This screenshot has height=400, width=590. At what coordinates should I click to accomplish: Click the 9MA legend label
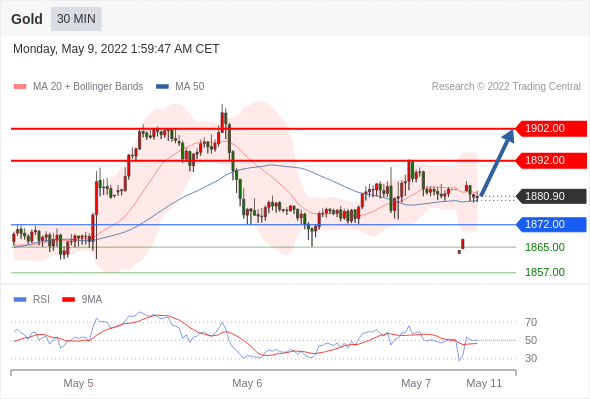92,300
